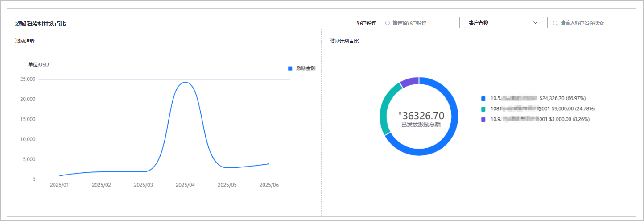Click the 2025/01 x-axis label
The image size is (644, 221).
pyautogui.click(x=59, y=185)
